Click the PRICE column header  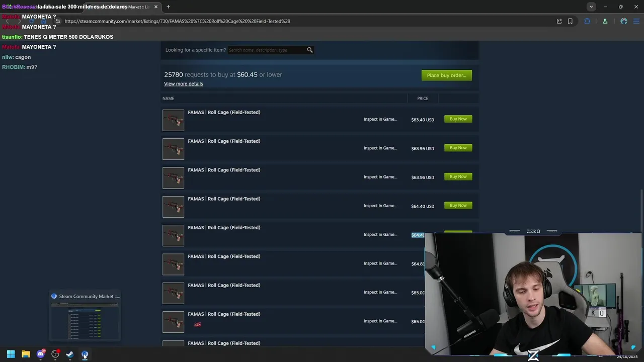[423, 99]
